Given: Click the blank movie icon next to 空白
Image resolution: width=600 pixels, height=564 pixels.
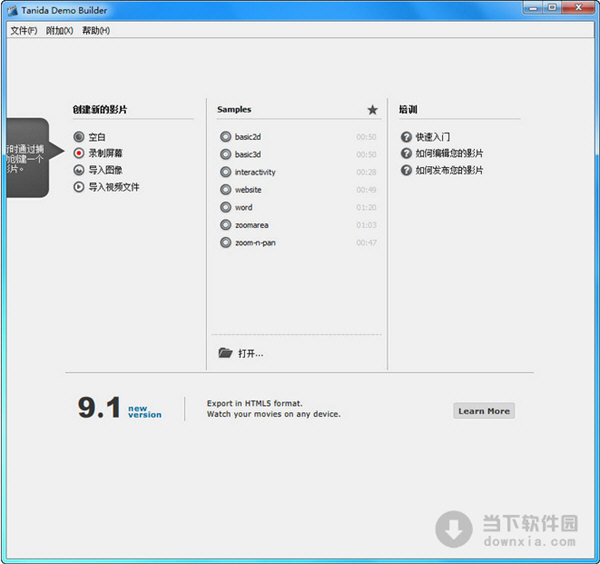Looking at the screenshot, I should click(79, 137).
